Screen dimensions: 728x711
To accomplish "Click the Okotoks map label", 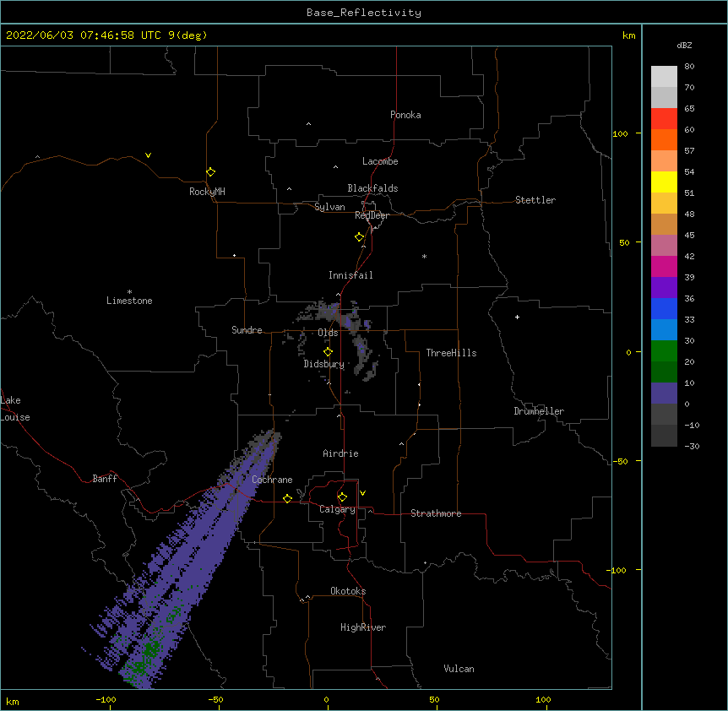I will coord(348,591).
